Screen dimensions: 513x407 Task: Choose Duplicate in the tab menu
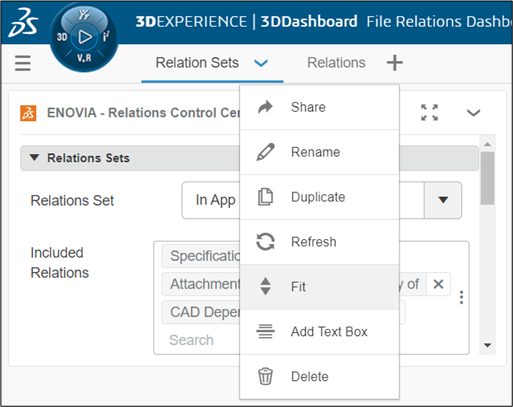tap(319, 197)
